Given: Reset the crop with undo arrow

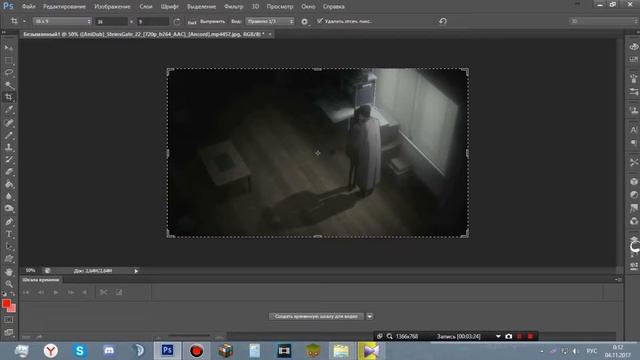Looking at the screenshot, I should (443, 21).
